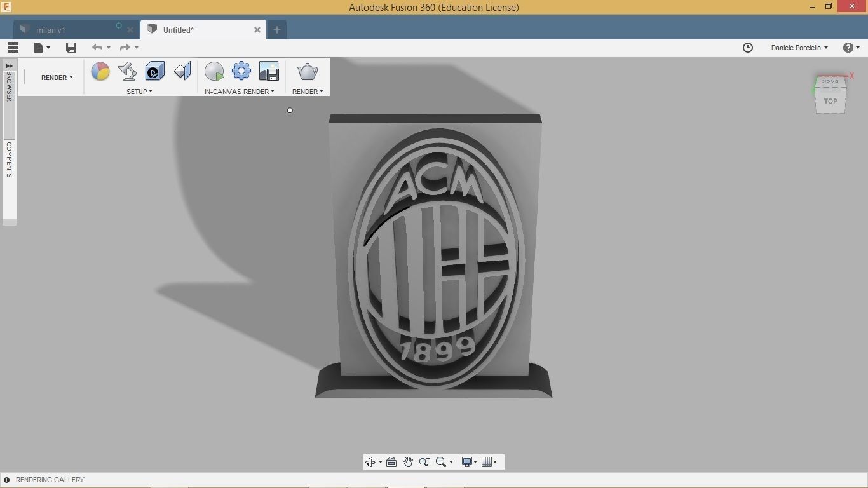Open the Daniele Porciello account menu
This screenshot has height=488, width=868.
click(x=799, y=48)
